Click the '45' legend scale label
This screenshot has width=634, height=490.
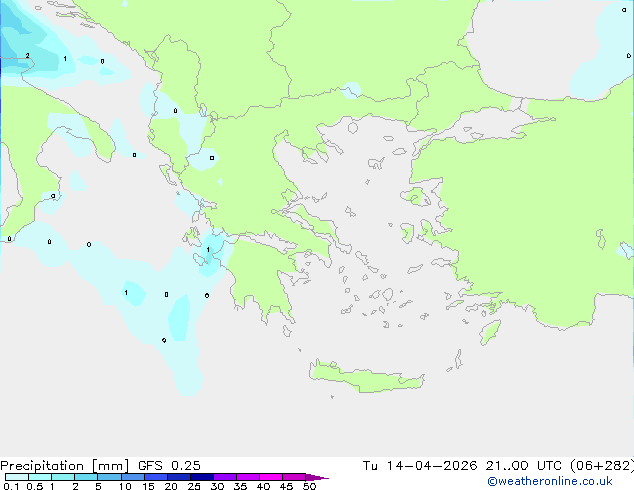coord(286,486)
